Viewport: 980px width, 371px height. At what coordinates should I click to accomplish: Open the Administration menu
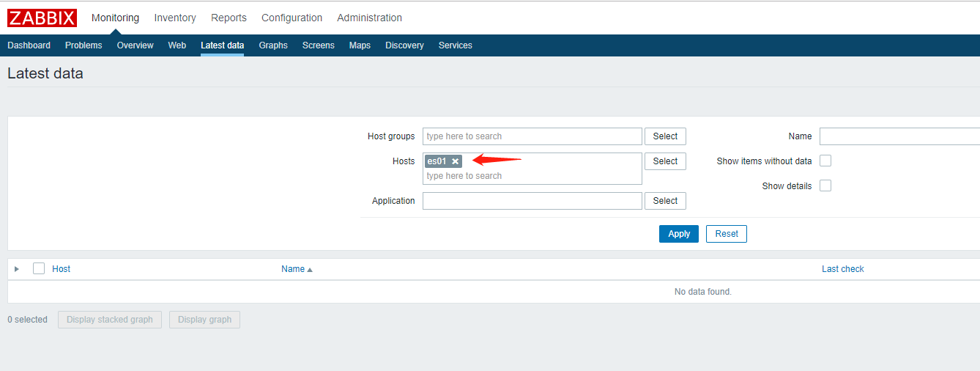tap(369, 18)
